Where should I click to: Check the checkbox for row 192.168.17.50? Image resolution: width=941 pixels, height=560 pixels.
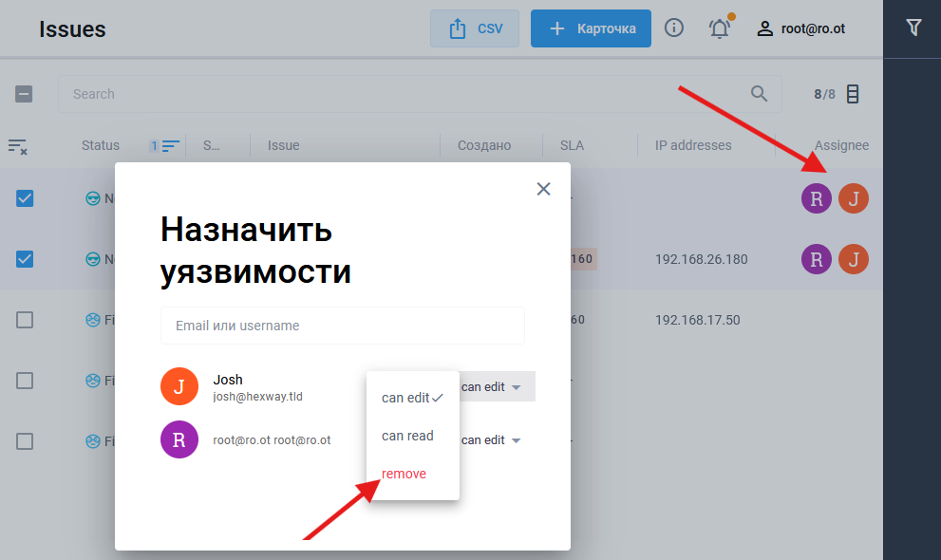click(x=25, y=320)
